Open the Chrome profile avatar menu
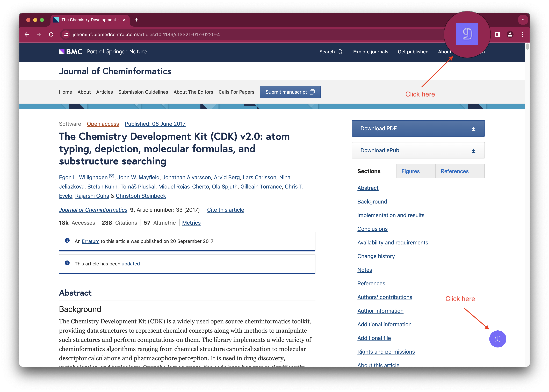 pos(510,34)
